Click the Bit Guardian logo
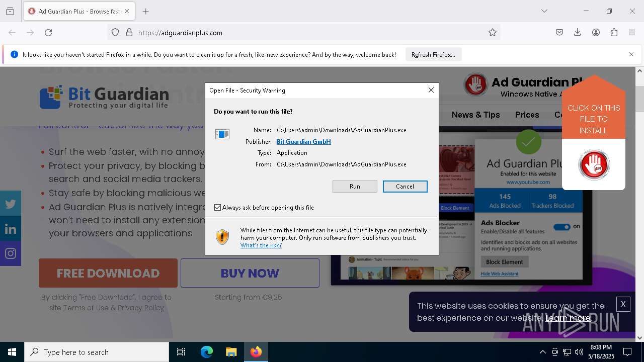 click(104, 97)
